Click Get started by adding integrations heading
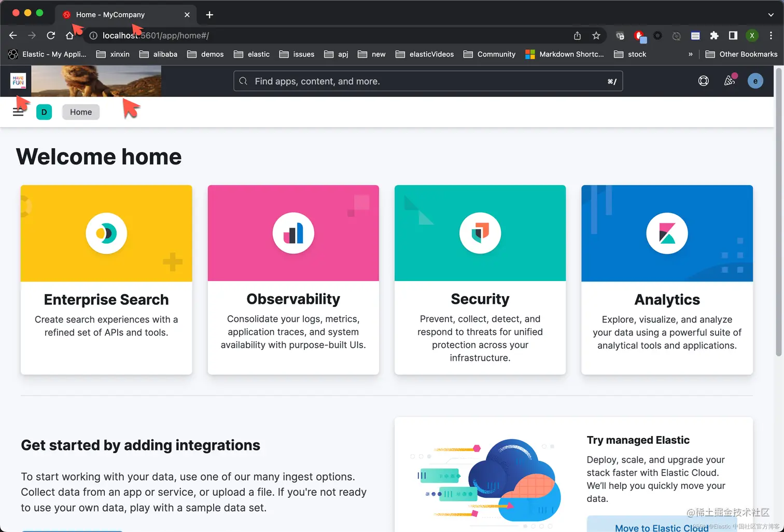Image resolution: width=784 pixels, height=532 pixels. point(141,445)
